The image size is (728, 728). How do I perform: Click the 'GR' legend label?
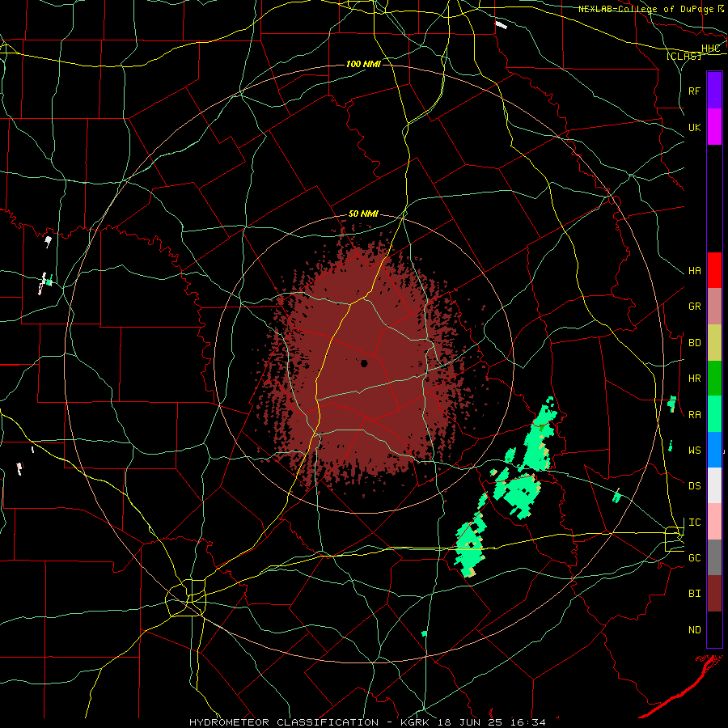click(x=694, y=307)
